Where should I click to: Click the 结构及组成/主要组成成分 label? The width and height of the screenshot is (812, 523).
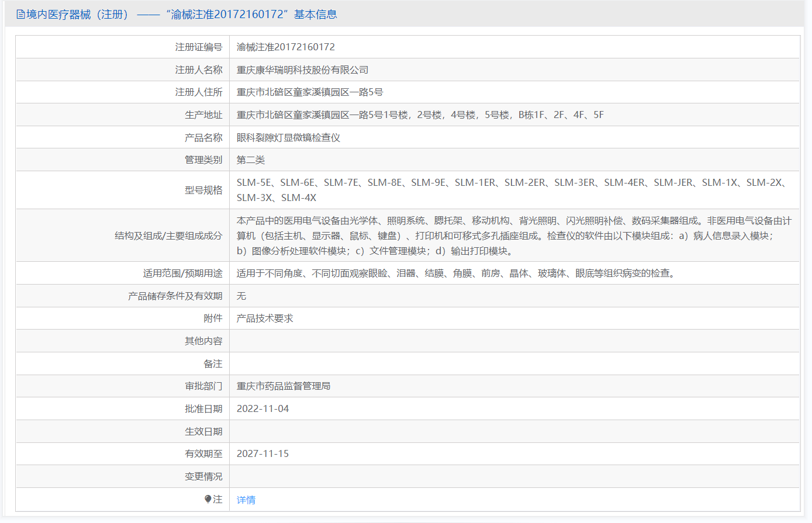(x=168, y=235)
